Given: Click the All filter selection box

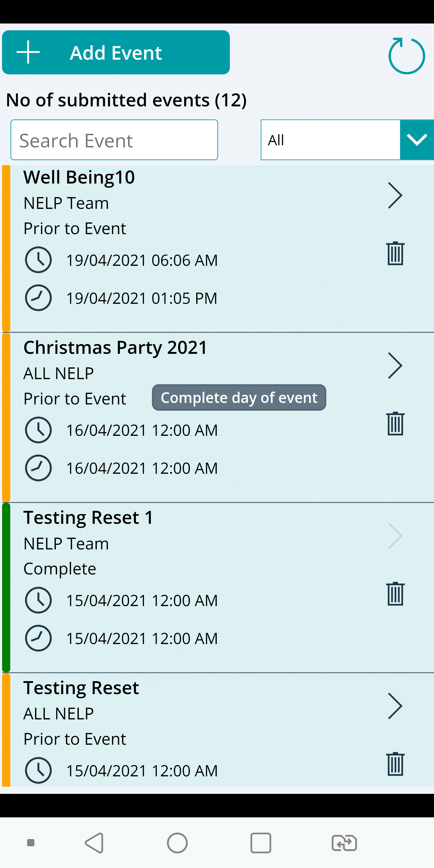Looking at the screenshot, I should 330,140.
